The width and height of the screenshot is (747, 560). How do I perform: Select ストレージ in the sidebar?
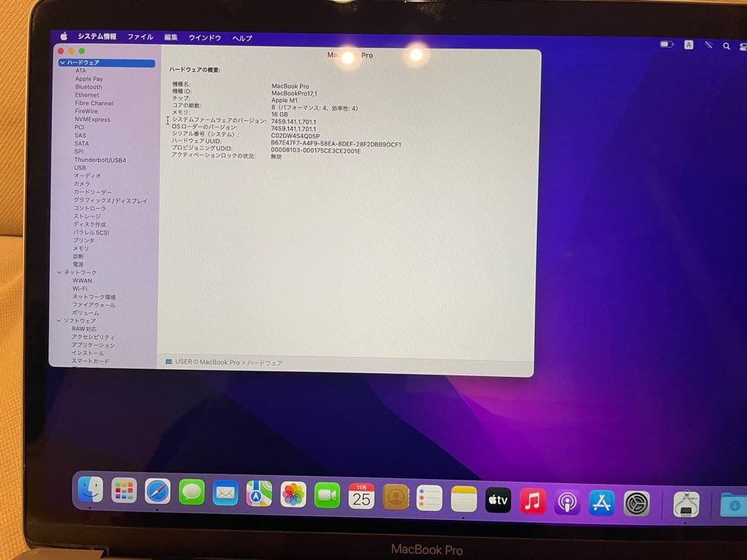[86, 216]
